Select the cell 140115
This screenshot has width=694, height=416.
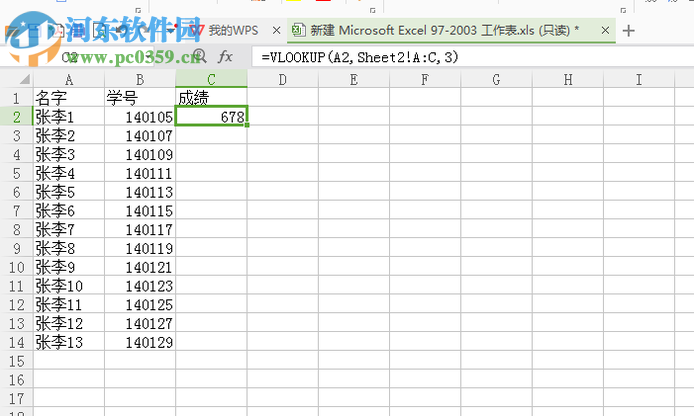pyautogui.click(x=140, y=211)
